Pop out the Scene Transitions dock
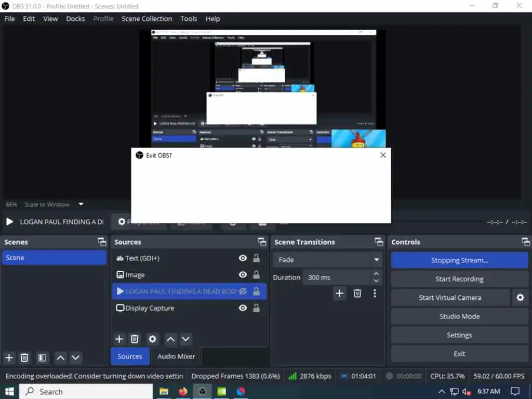532x399 pixels. [x=379, y=242]
